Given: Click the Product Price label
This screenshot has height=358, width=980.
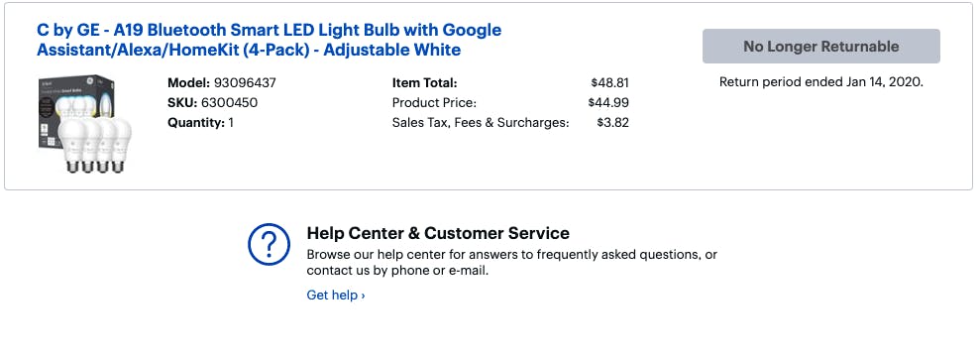Looking at the screenshot, I should pos(434,103).
